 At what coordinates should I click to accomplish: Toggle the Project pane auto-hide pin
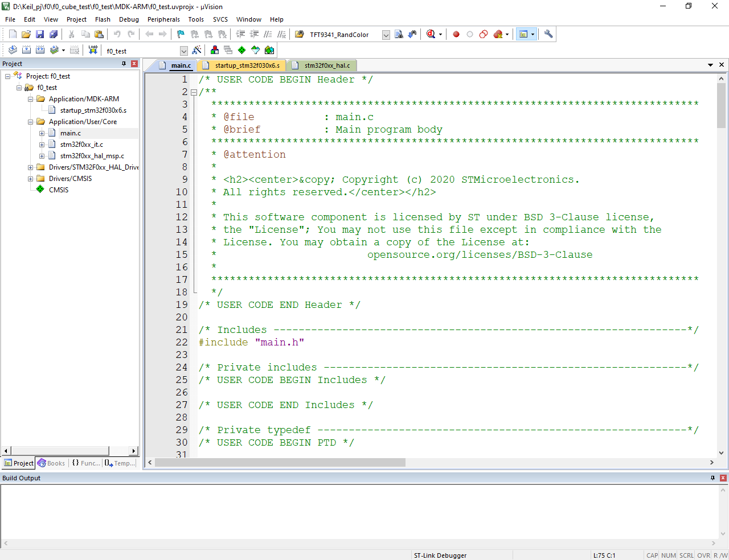pos(124,64)
